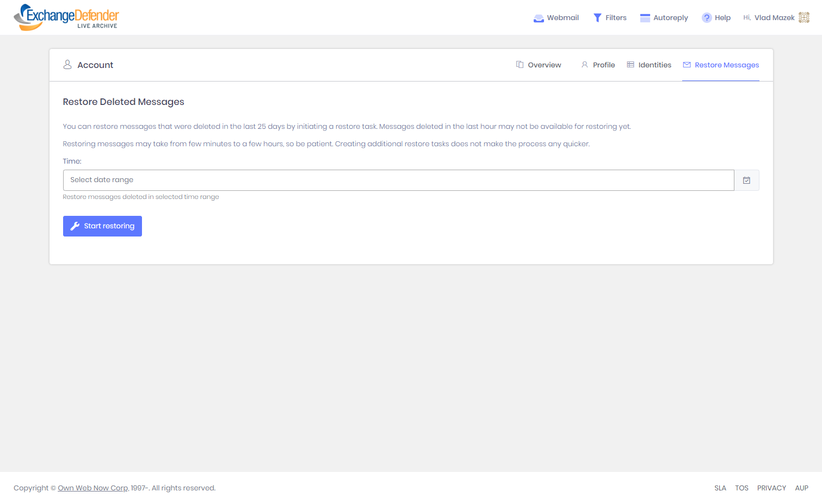The width and height of the screenshot is (822, 504).
Task: Open the PRIVACY footer link
Action: pyautogui.click(x=771, y=488)
